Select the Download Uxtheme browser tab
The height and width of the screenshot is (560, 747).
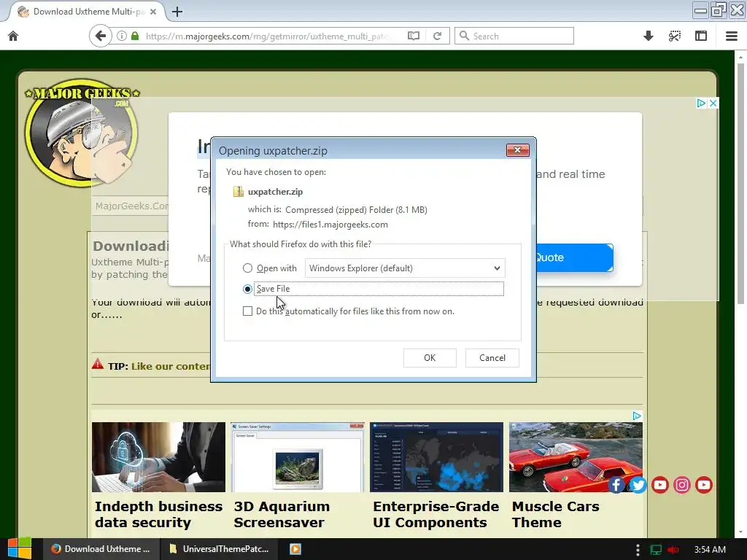(88, 12)
